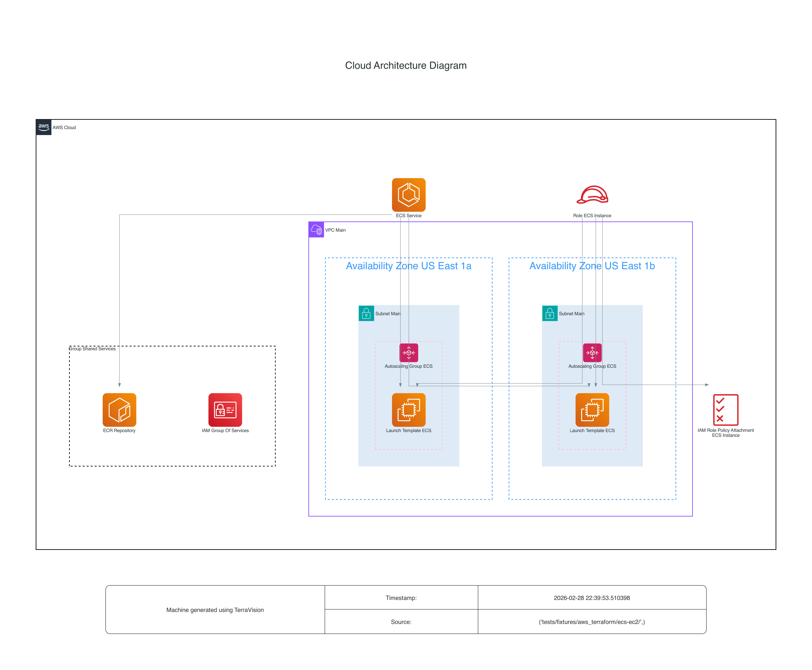Viewport: 812px width, 670px height.
Task: Select Launch Template ECS icon in zone 1b
Action: click(592, 410)
